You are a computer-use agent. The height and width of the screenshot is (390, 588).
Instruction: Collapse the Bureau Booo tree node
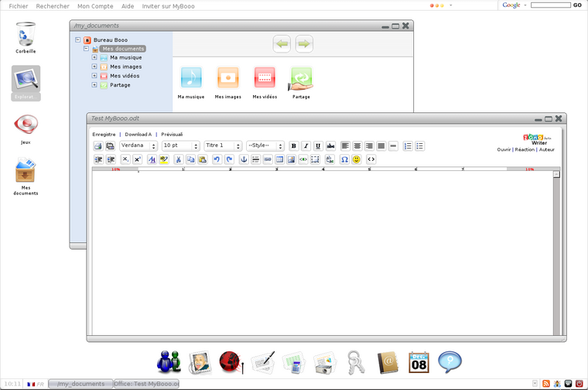[77, 39]
